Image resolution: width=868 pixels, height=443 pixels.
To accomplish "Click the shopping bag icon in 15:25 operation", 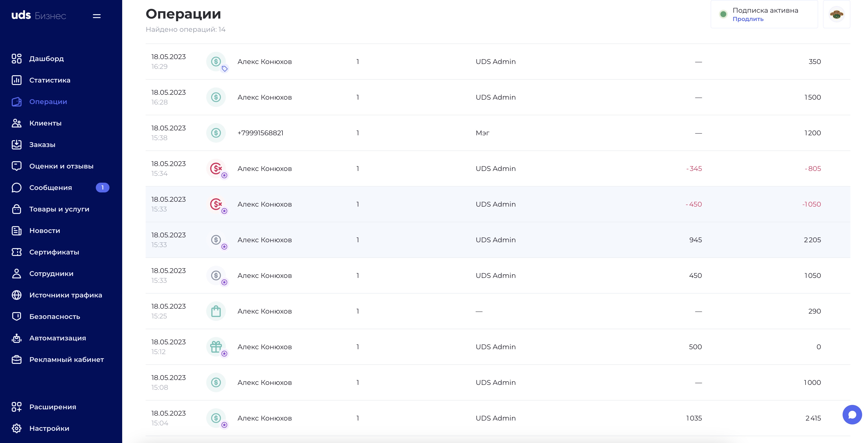I will tap(216, 311).
